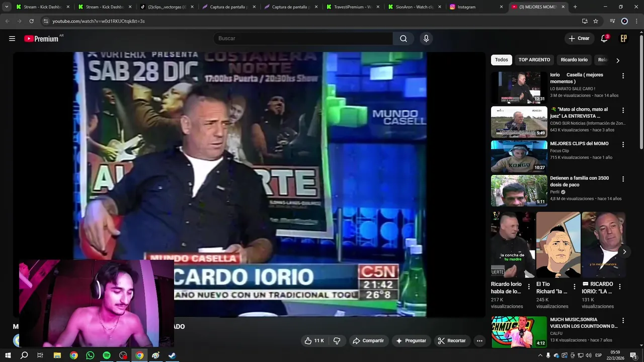Screen dimensions: 644x362
Task: Click the browser address bar URL
Action: point(99,21)
